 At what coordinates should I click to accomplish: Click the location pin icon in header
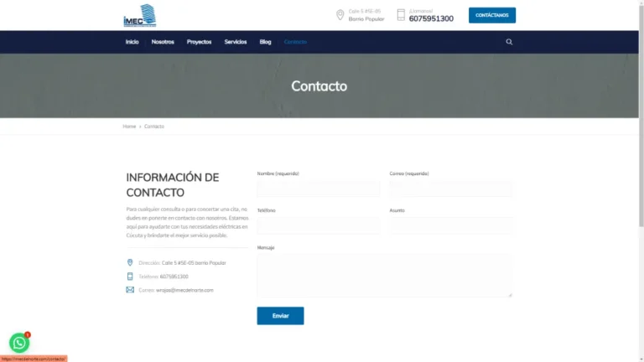tap(340, 15)
